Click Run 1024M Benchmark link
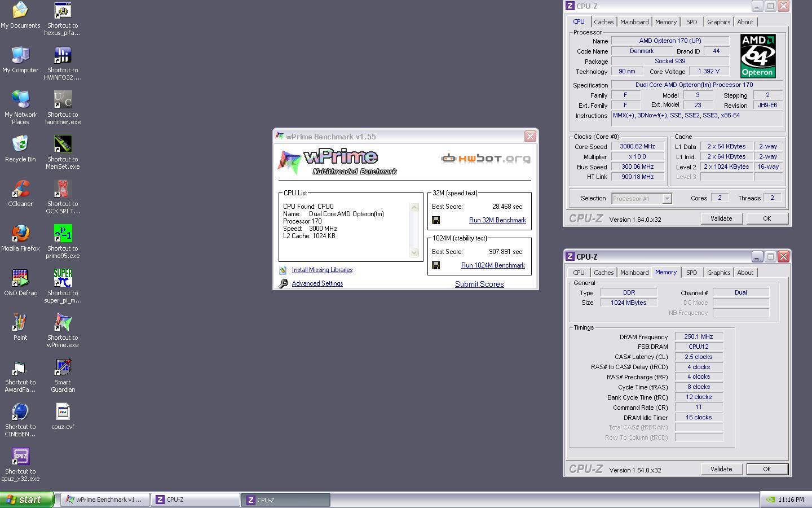The image size is (812, 508). click(493, 265)
